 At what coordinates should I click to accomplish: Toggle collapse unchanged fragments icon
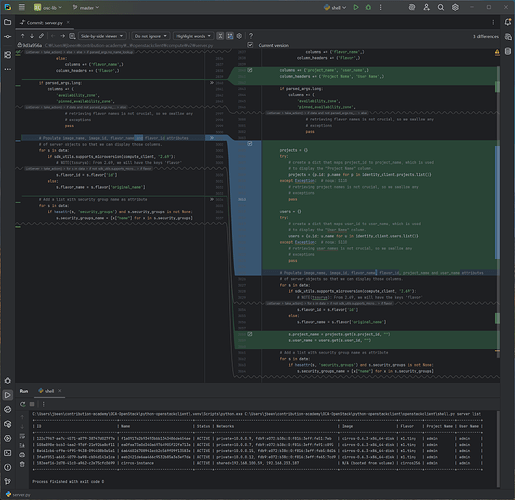220,36
